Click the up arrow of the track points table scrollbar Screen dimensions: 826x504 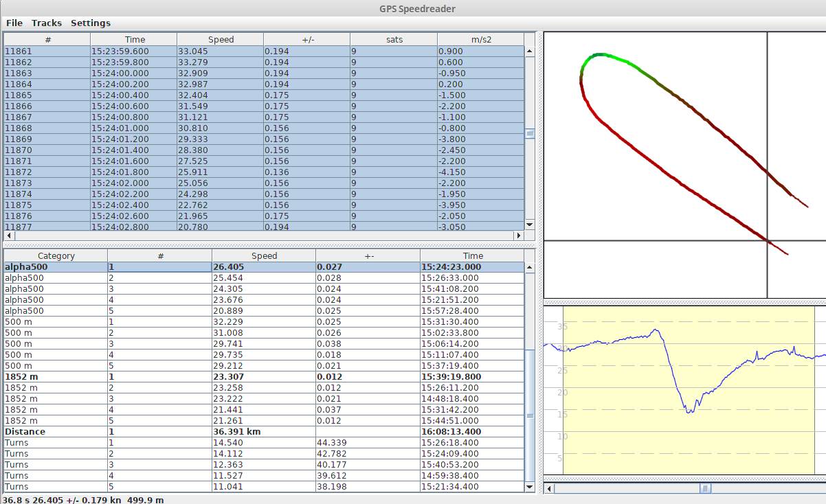coord(529,51)
